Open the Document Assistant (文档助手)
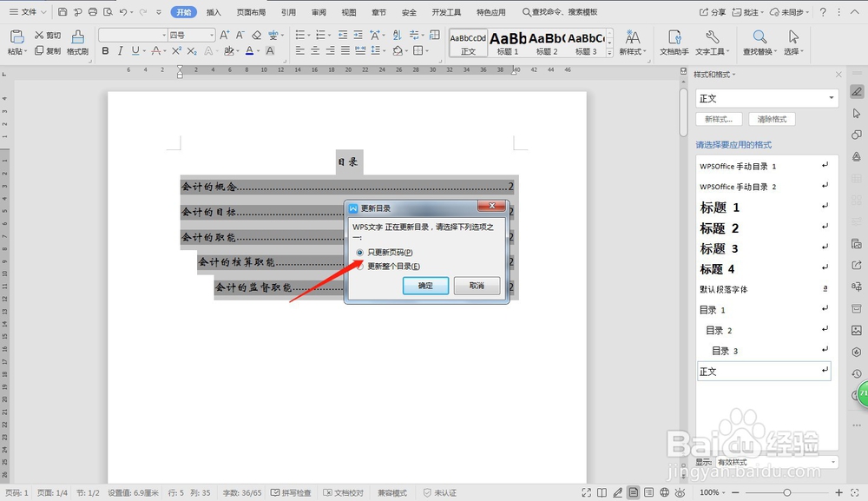868x501 pixels. point(674,43)
